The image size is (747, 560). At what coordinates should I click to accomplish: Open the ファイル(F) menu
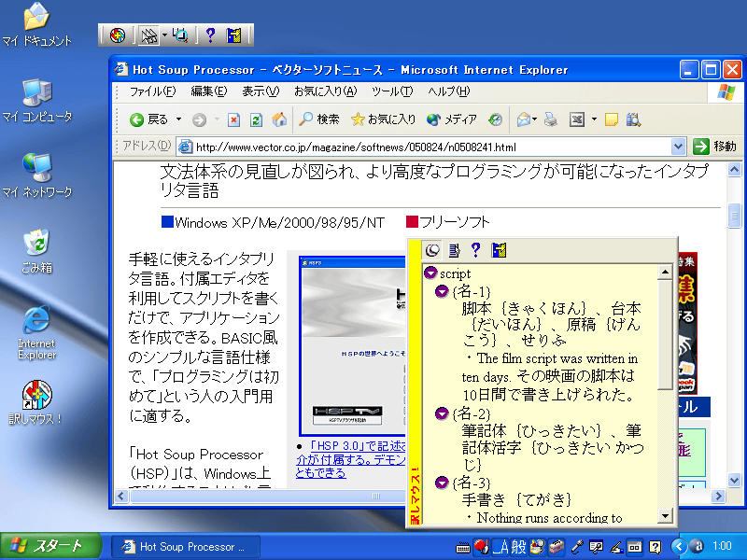[152, 91]
